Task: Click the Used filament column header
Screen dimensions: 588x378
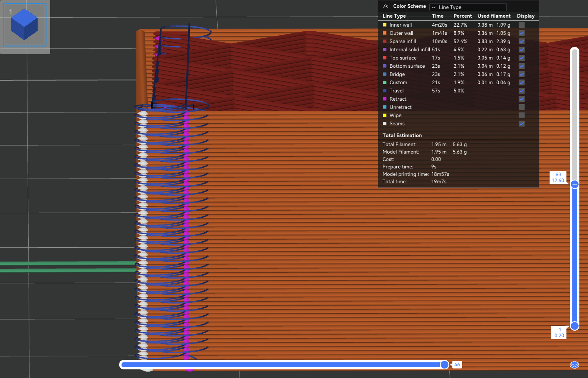Action: [494, 16]
